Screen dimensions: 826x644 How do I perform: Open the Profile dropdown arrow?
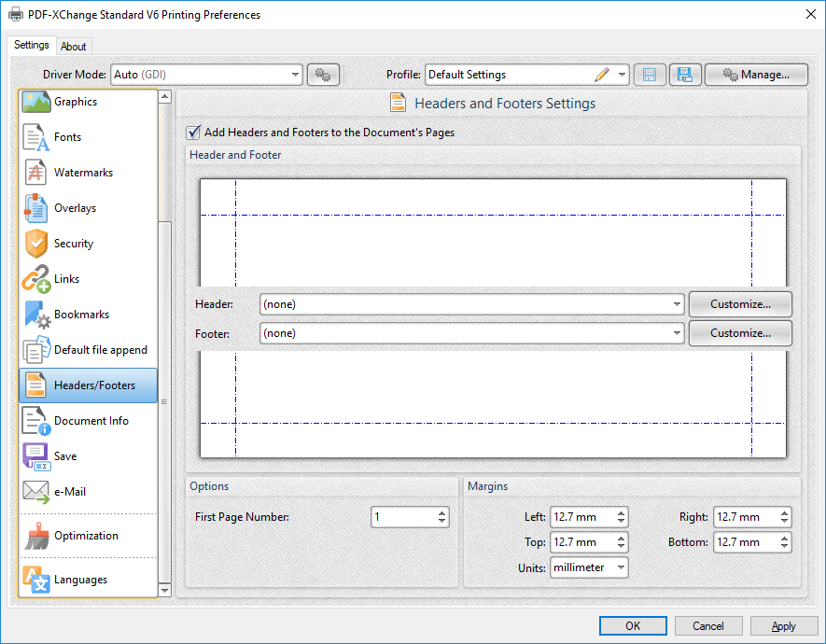[622, 75]
